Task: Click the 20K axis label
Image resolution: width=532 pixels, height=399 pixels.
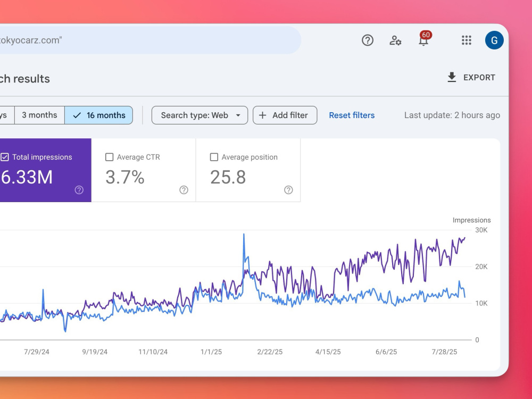Action: click(481, 267)
